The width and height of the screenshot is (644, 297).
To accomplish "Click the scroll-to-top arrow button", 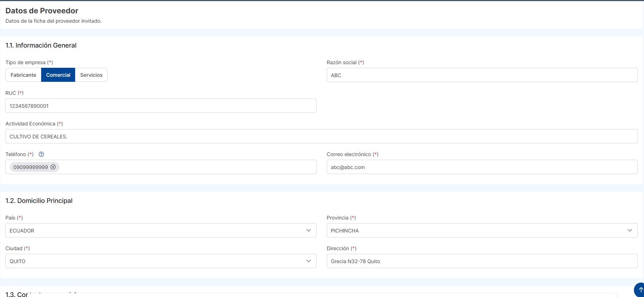I will [x=640, y=290].
